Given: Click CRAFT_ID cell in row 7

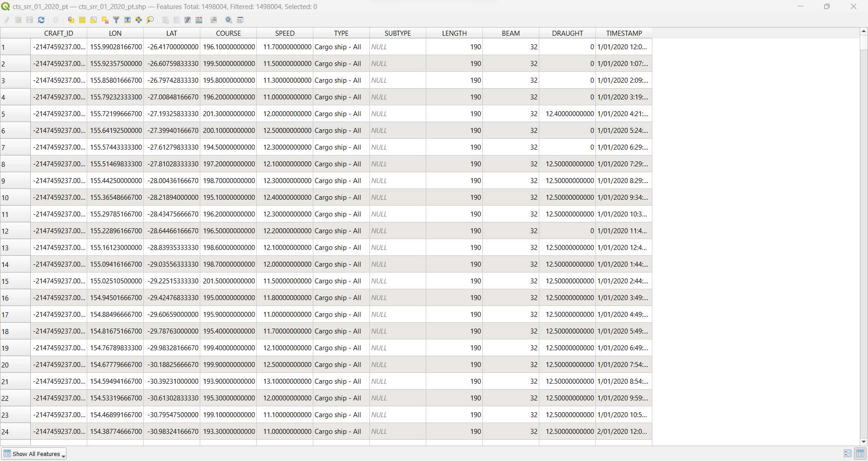Looking at the screenshot, I should [x=59, y=147].
